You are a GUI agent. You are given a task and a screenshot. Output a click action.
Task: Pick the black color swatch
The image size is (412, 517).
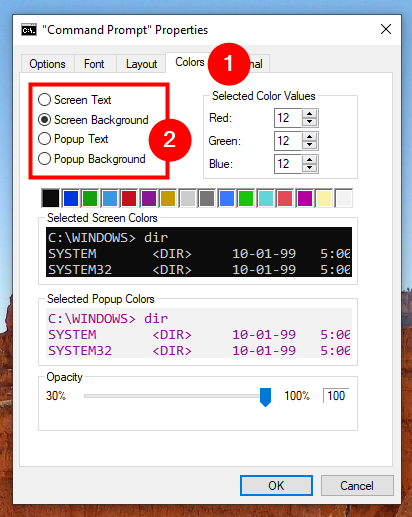tap(51, 198)
